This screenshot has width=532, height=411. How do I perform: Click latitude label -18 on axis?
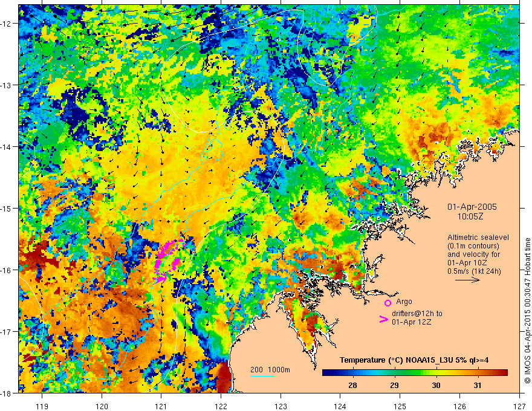pos(7,393)
